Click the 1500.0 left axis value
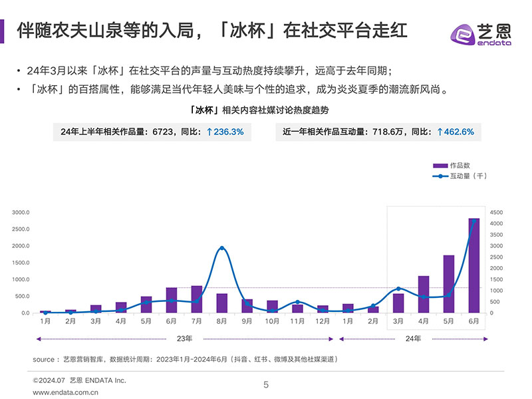 pyautogui.click(x=21, y=263)
